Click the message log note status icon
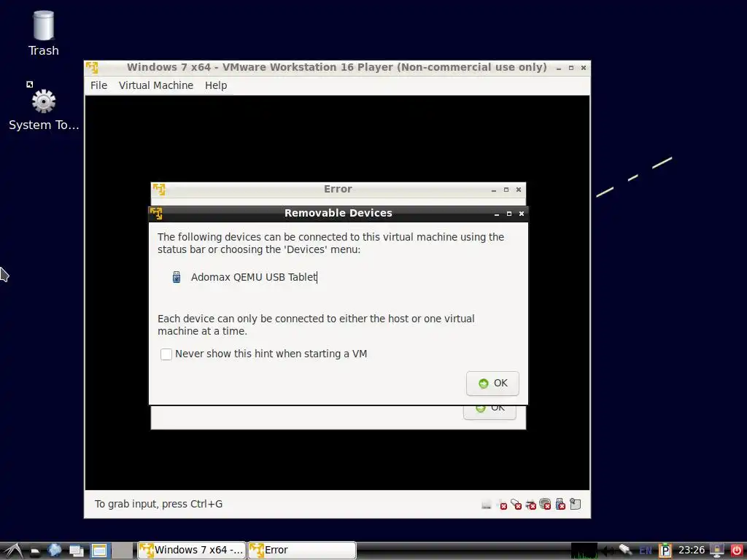The height and width of the screenshot is (560, 747). [x=575, y=504]
